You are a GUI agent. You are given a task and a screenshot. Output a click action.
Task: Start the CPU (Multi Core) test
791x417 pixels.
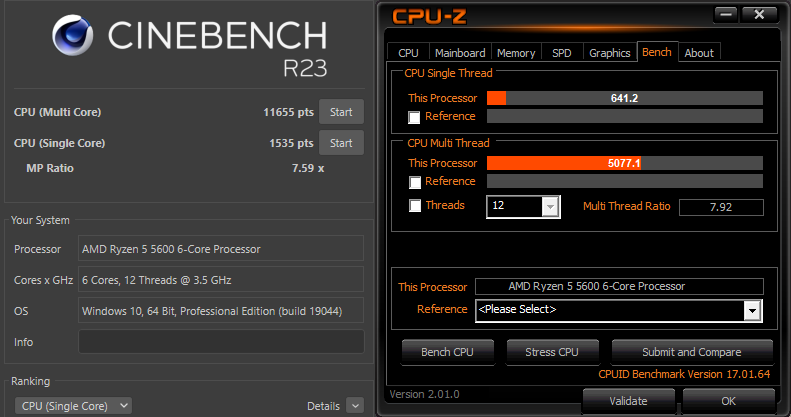[x=341, y=112]
